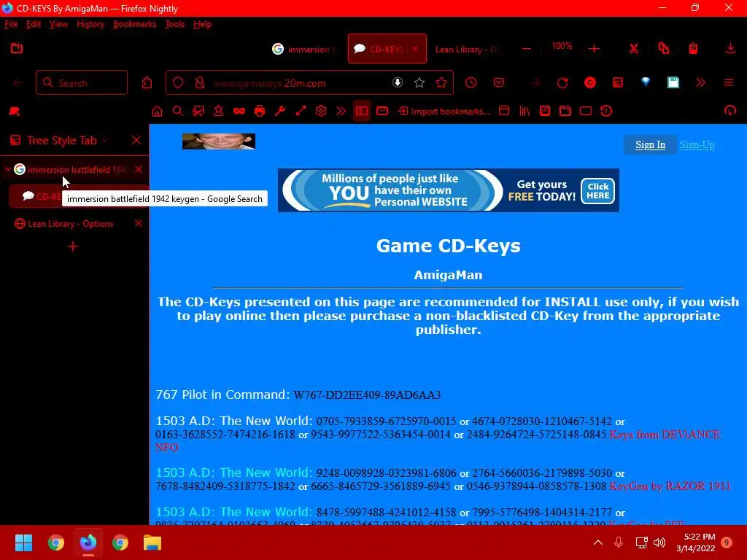The image size is (747, 560).
Task: Click the reload page icon
Action: pyautogui.click(x=562, y=83)
